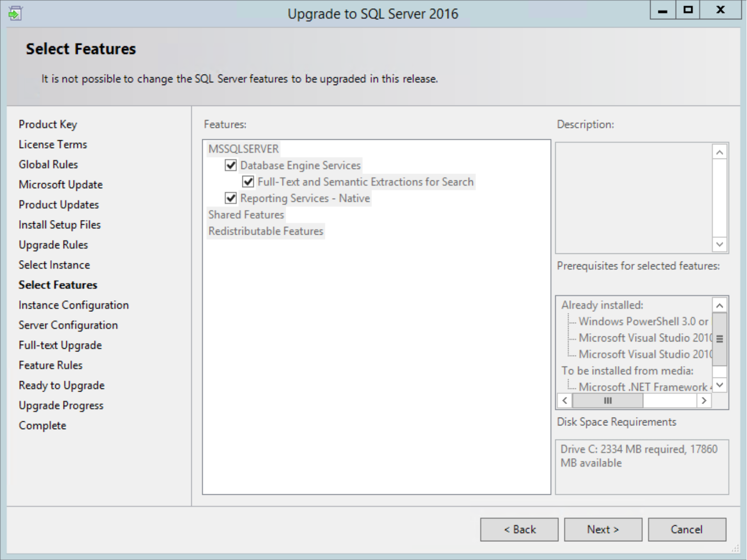This screenshot has width=747, height=560.
Task: Click prerequisites list scroll up arrow
Action: click(x=719, y=306)
